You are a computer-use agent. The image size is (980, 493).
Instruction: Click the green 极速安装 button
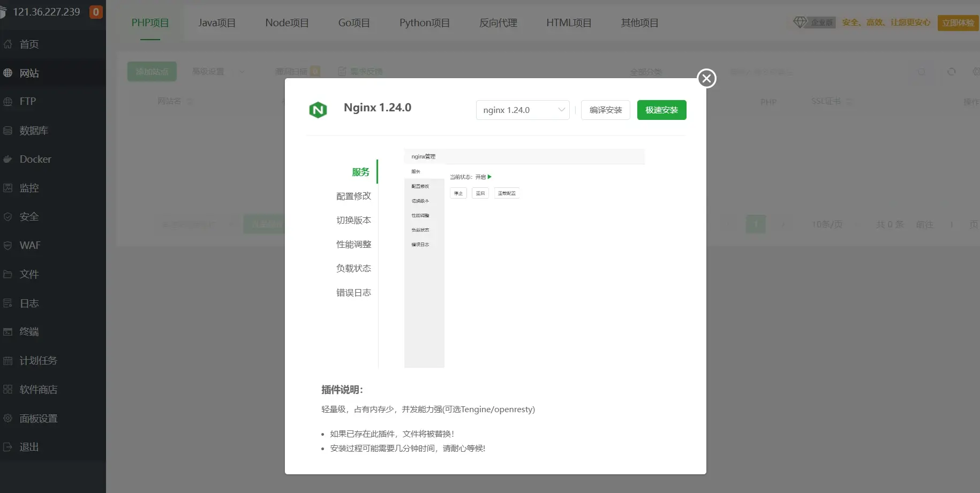[662, 110]
